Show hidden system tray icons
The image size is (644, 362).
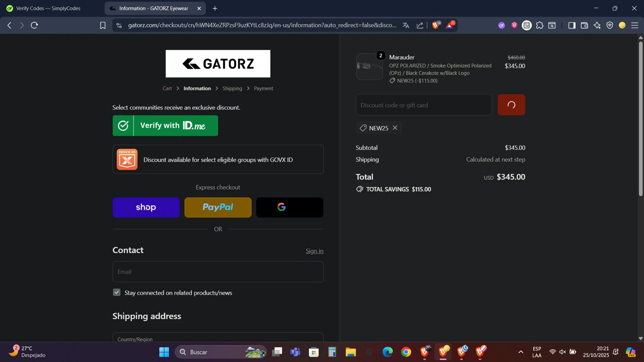coord(521,352)
